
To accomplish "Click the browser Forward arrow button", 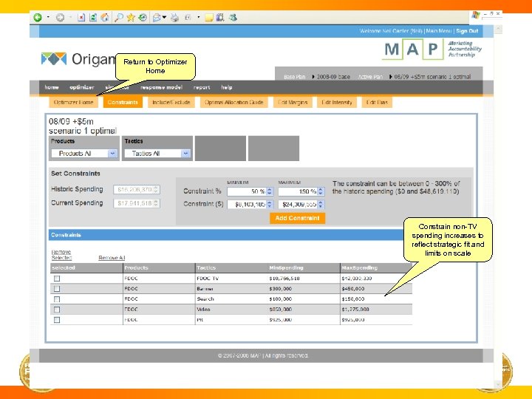I will click(60, 17).
